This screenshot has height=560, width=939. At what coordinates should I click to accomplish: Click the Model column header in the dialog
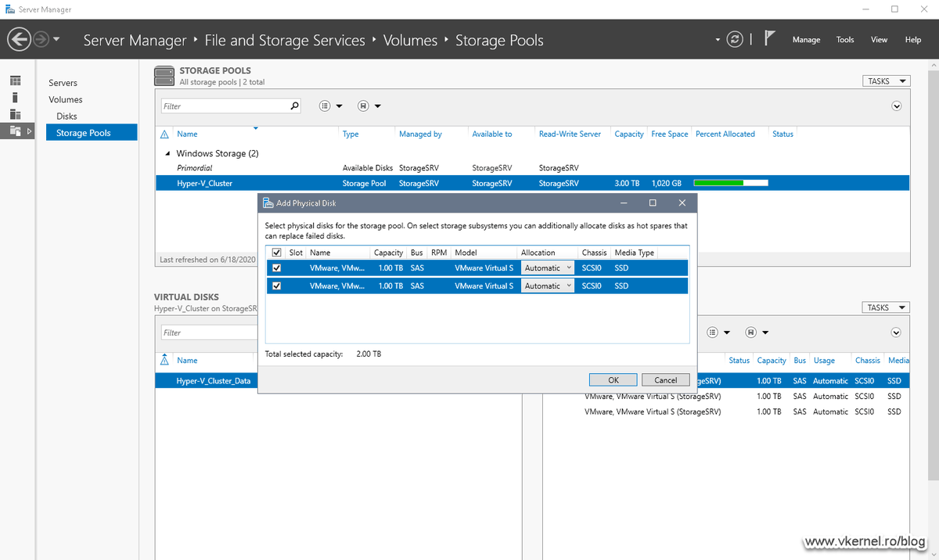466,253
